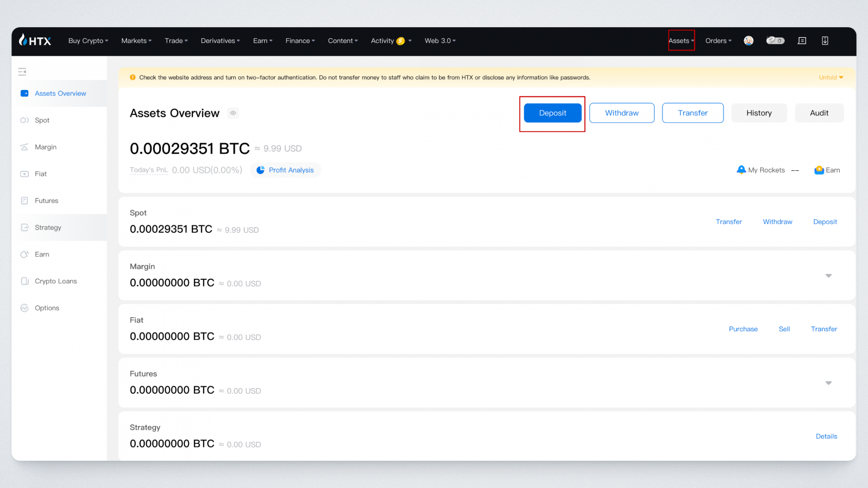
Task: Select Crypto Loans in the sidebar
Action: 56,281
